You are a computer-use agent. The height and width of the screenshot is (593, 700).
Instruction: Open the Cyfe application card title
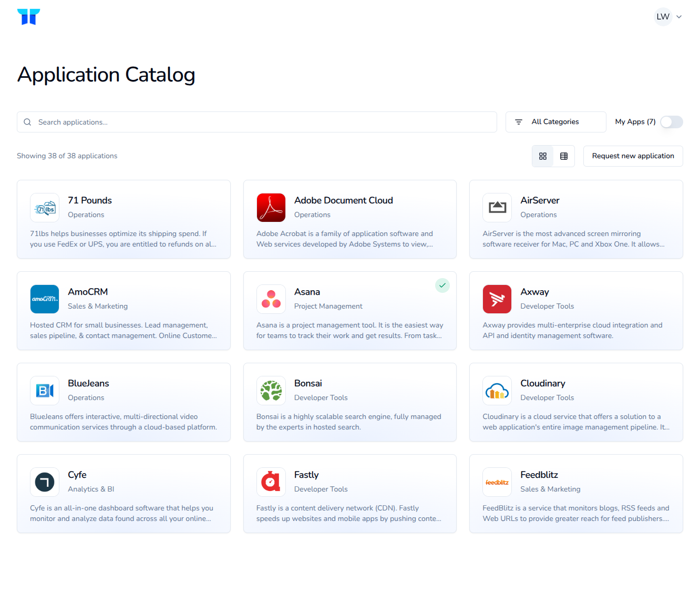(77, 475)
